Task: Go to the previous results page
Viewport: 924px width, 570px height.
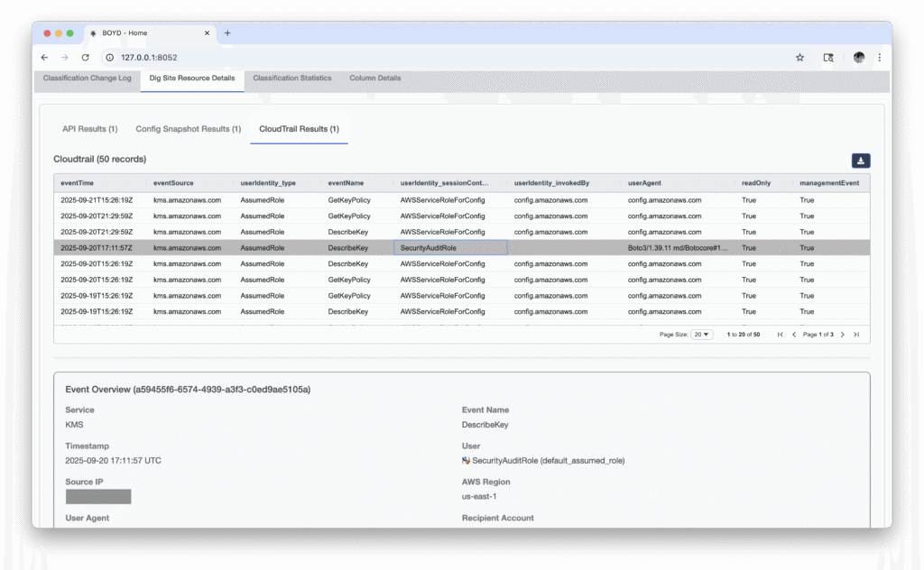Action: (x=794, y=335)
